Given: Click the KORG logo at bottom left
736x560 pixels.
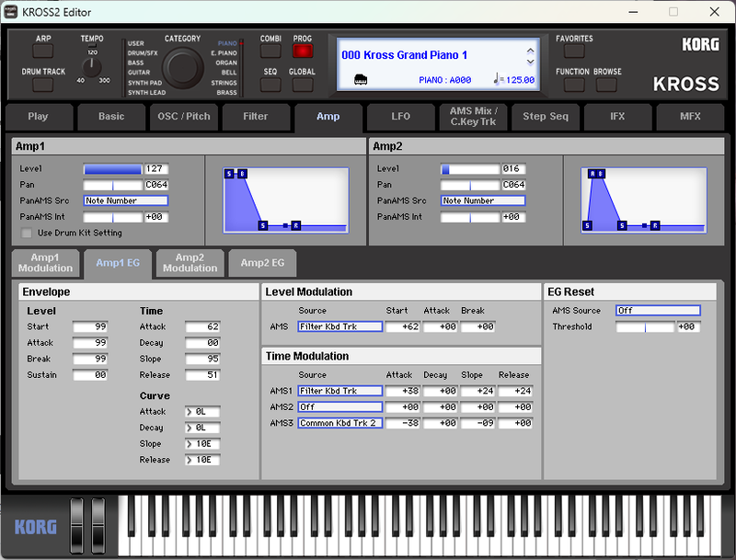Looking at the screenshot, I should [35, 527].
